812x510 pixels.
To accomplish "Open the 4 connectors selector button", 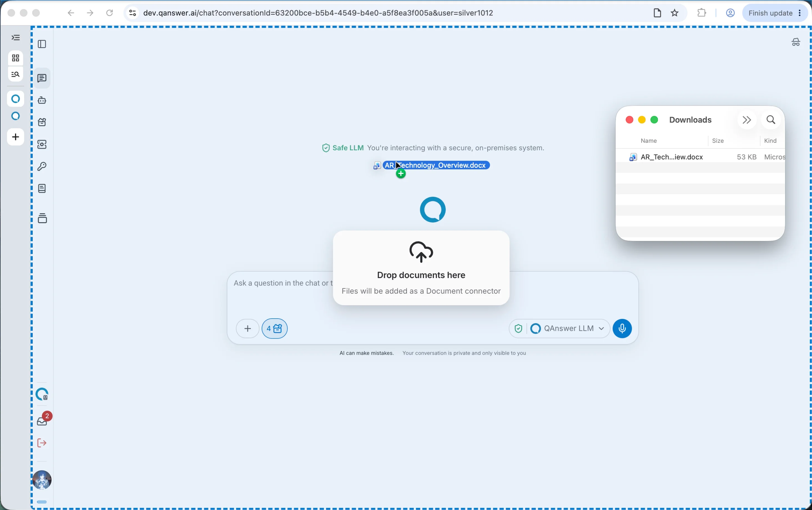I will pos(274,329).
